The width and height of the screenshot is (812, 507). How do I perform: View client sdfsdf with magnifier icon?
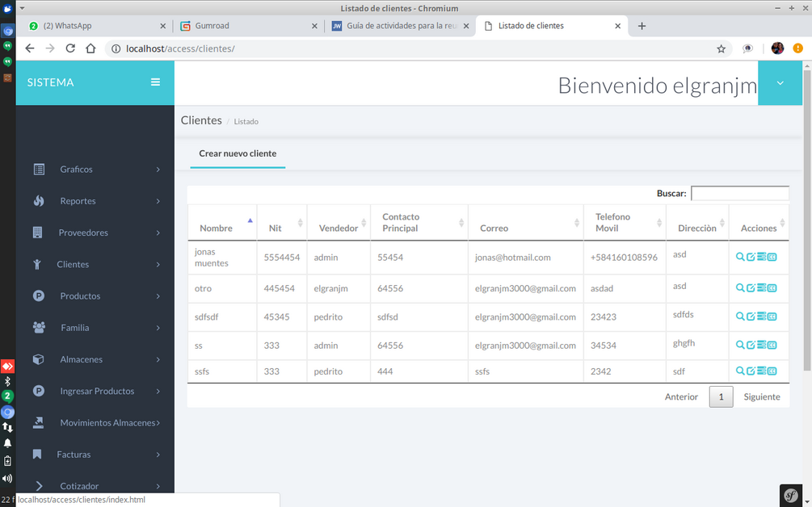740,316
